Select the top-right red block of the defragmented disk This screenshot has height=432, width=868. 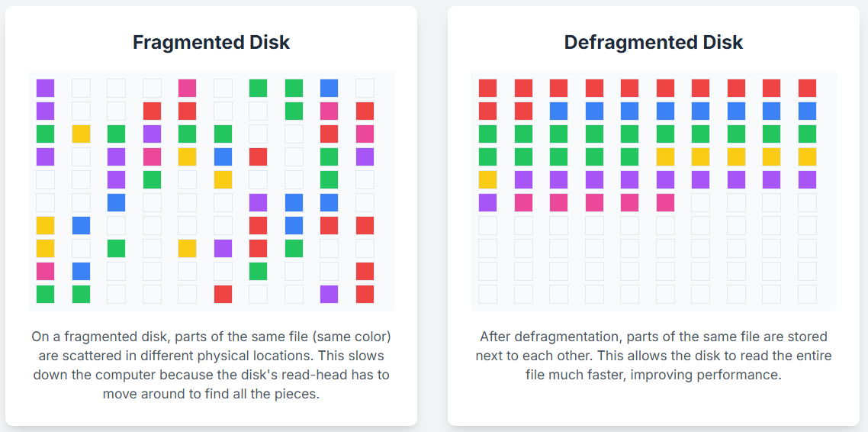tap(807, 89)
